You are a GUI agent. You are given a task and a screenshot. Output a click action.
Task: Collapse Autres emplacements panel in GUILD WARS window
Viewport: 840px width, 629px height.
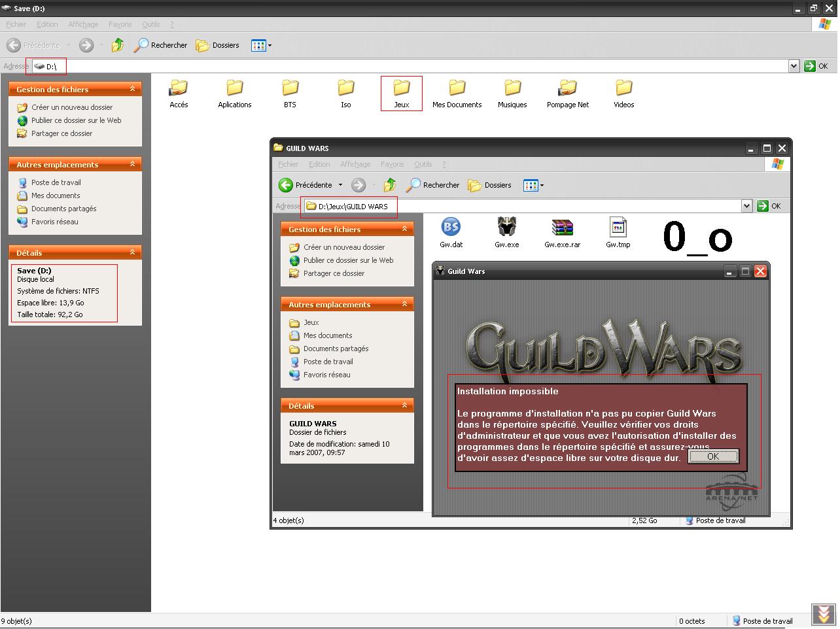(x=404, y=304)
